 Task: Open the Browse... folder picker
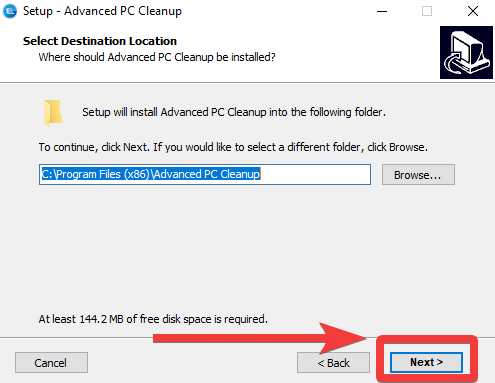418,175
